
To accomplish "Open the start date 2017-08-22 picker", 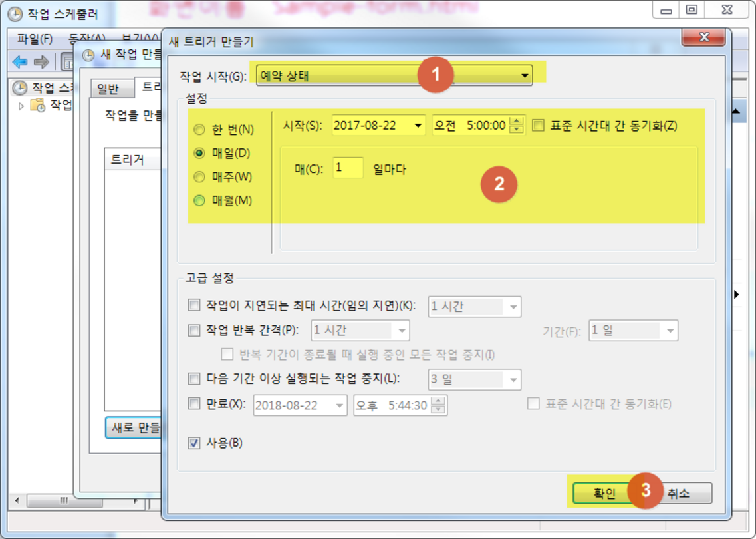I will click(418, 125).
